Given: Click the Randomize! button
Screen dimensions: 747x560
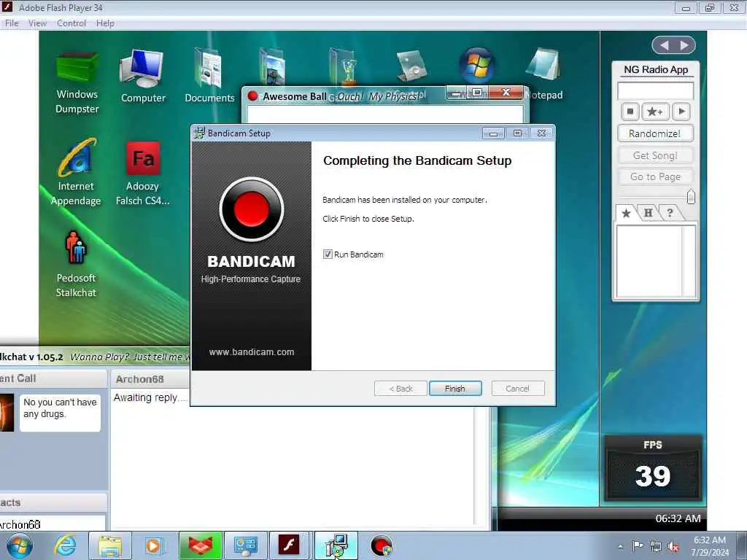Looking at the screenshot, I should (655, 133).
